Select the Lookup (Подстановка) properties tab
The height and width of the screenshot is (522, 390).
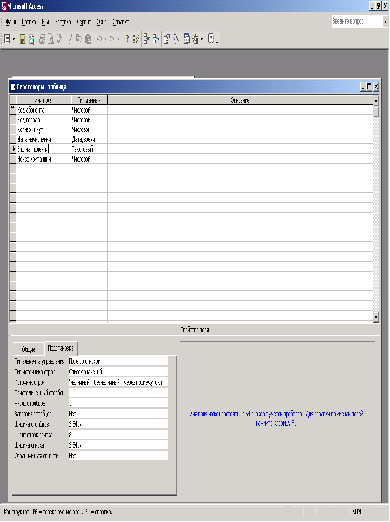60,348
